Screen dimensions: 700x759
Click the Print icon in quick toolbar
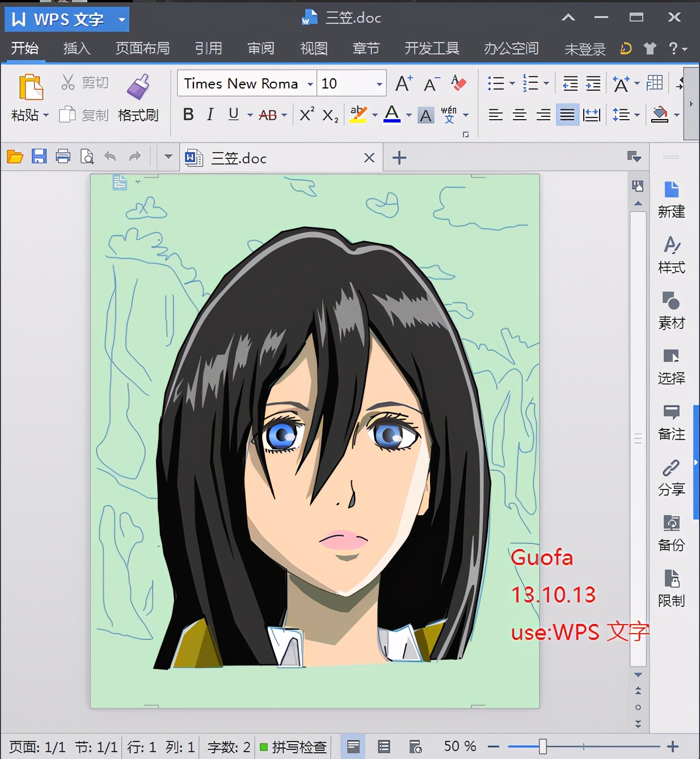click(63, 157)
